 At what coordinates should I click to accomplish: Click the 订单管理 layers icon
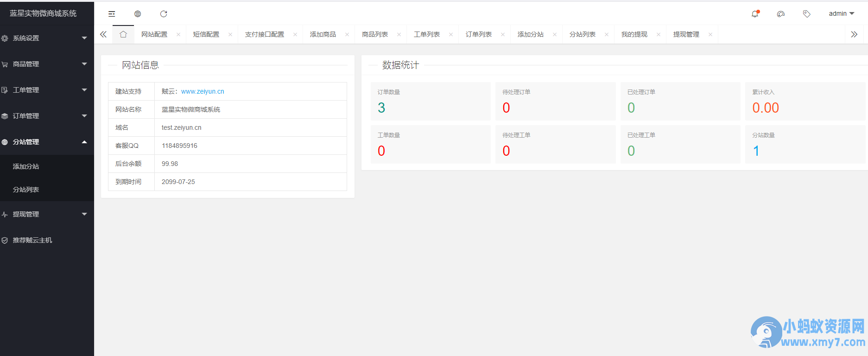[x=5, y=116]
